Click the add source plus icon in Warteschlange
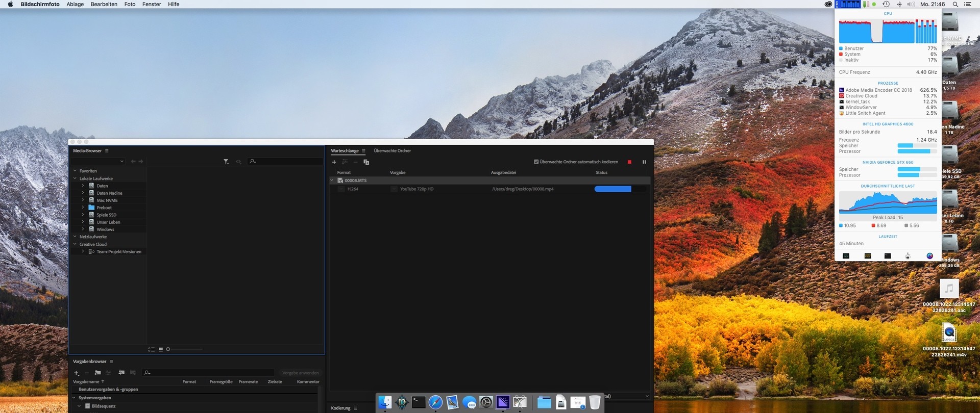Image resolution: width=980 pixels, height=413 pixels. (334, 162)
